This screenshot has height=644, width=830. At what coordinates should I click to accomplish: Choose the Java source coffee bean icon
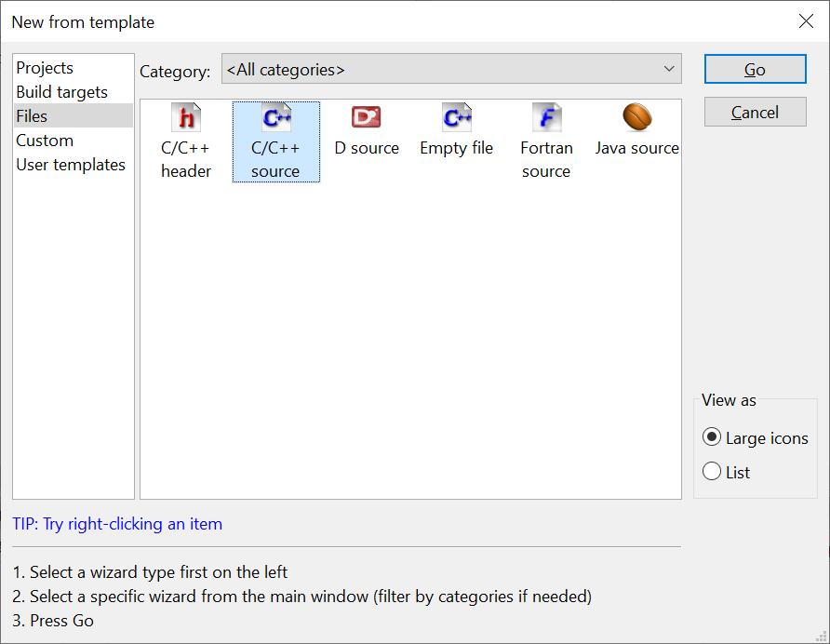(x=637, y=117)
